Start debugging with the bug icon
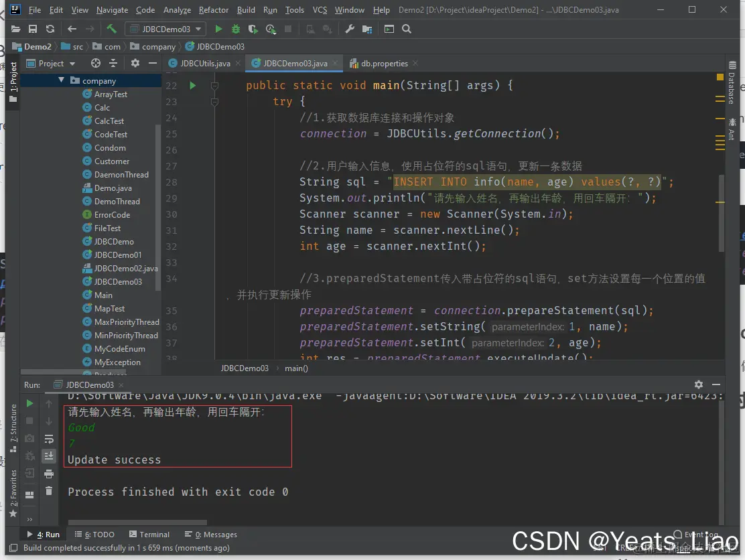The height and width of the screenshot is (560, 745). coord(236,29)
